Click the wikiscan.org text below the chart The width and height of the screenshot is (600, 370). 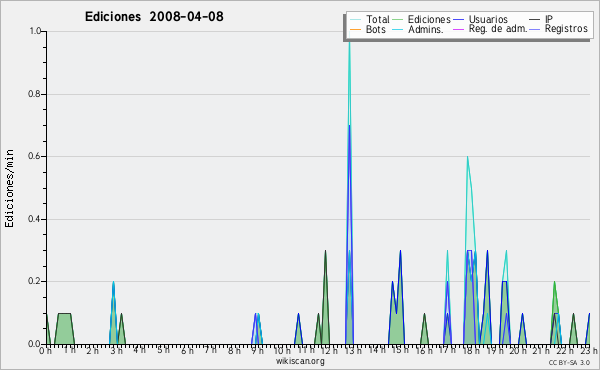click(300, 361)
